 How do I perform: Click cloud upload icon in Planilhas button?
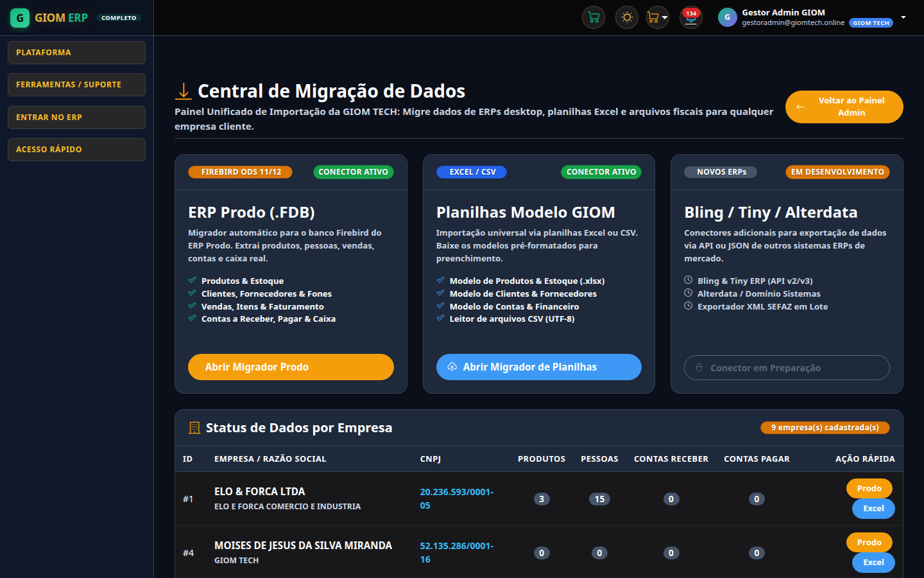(x=452, y=367)
